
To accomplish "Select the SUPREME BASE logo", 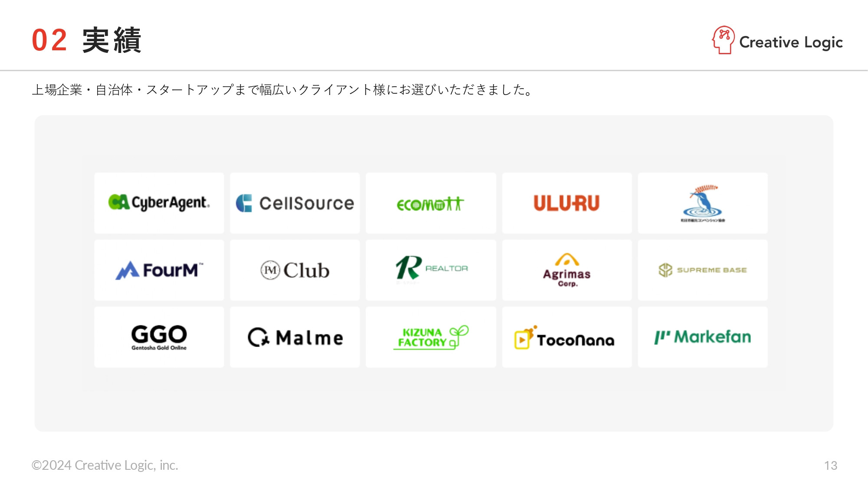I will pos(702,270).
